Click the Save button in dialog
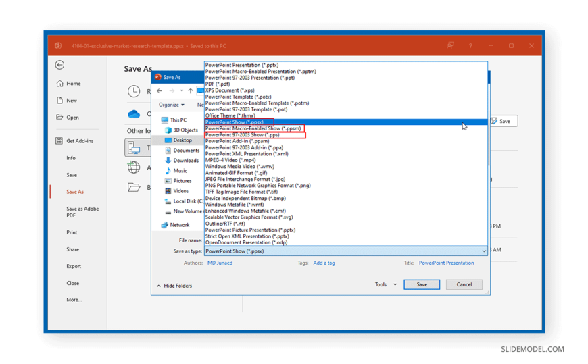 (422, 284)
